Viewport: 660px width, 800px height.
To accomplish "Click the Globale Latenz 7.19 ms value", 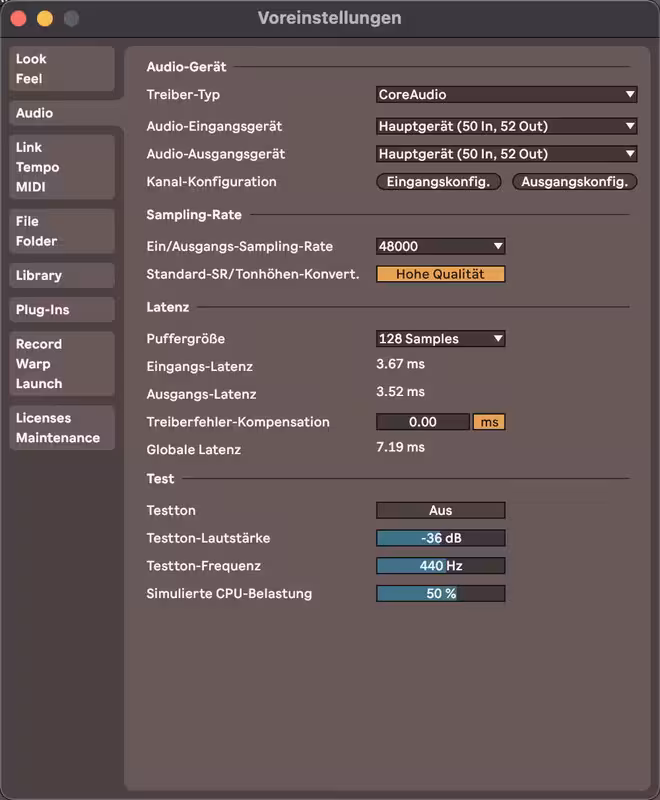I will pyautogui.click(x=400, y=447).
